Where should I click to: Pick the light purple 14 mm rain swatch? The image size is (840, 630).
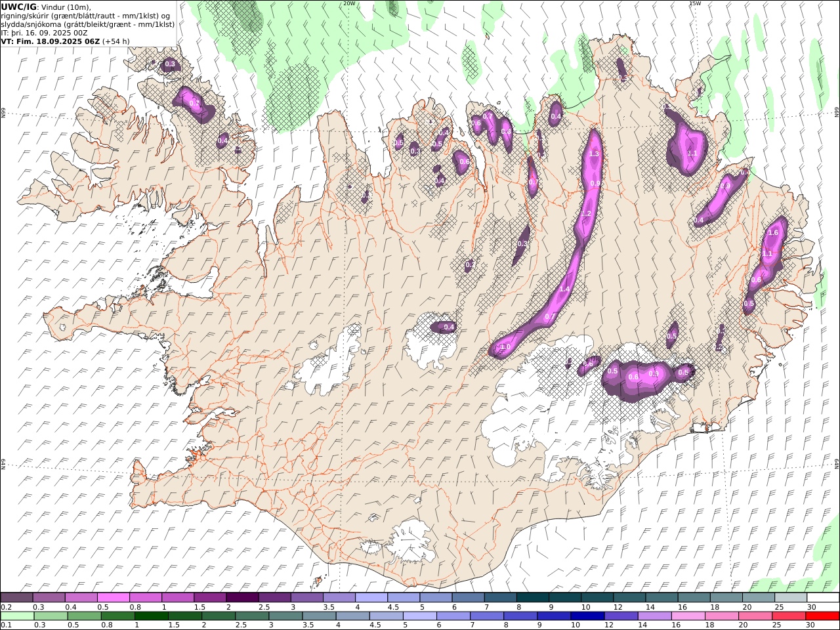click(656, 616)
